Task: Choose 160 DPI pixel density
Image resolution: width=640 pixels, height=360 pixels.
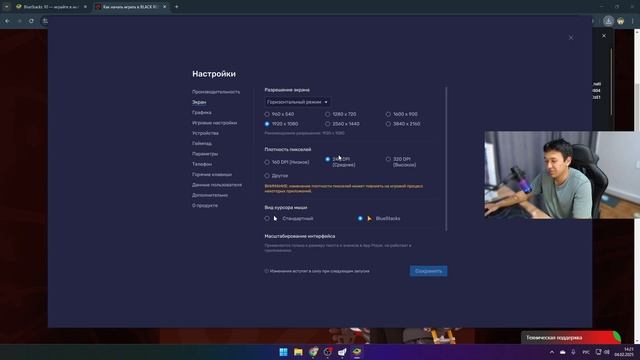Action: [x=267, y=162]
